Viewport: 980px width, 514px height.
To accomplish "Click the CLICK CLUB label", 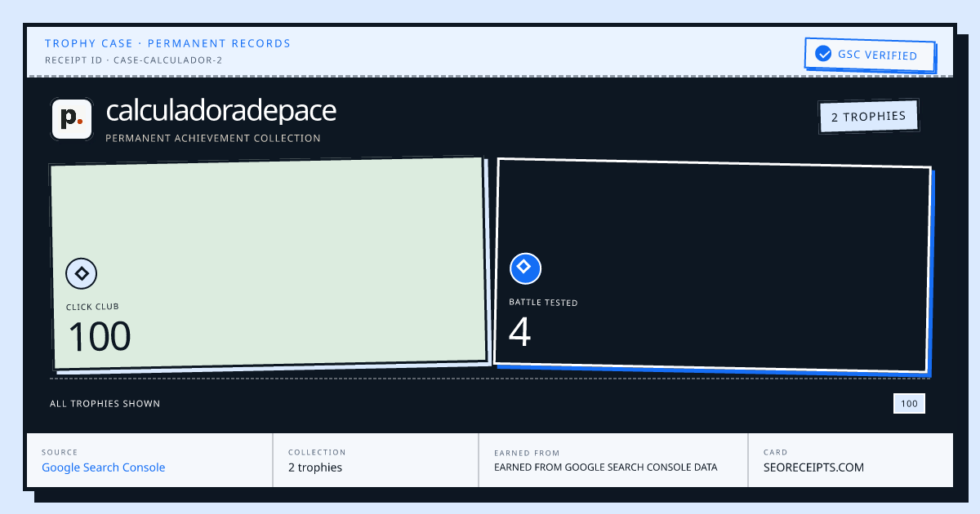I will point(92,307).
